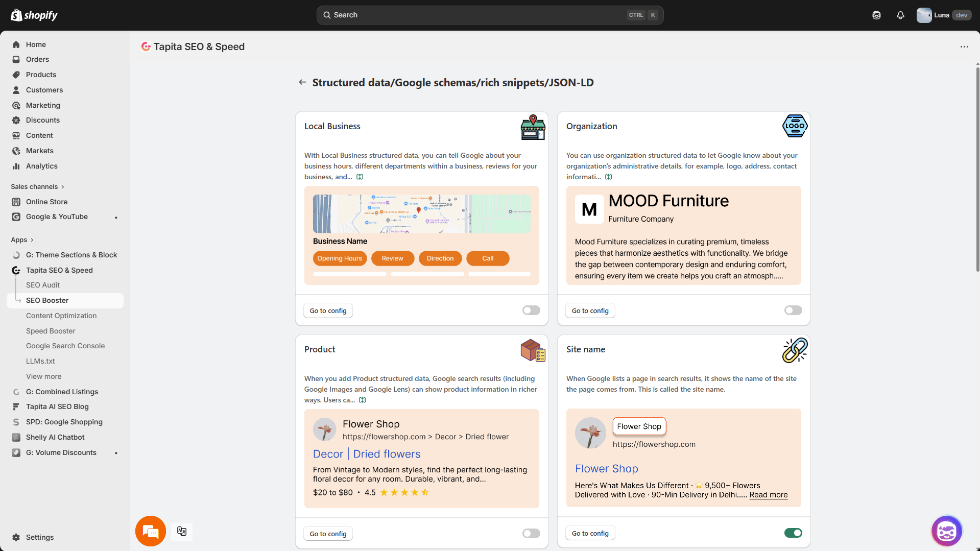980x551 pixels.
Task: Click Read more link in Site name preview
Action: [768, 495]
